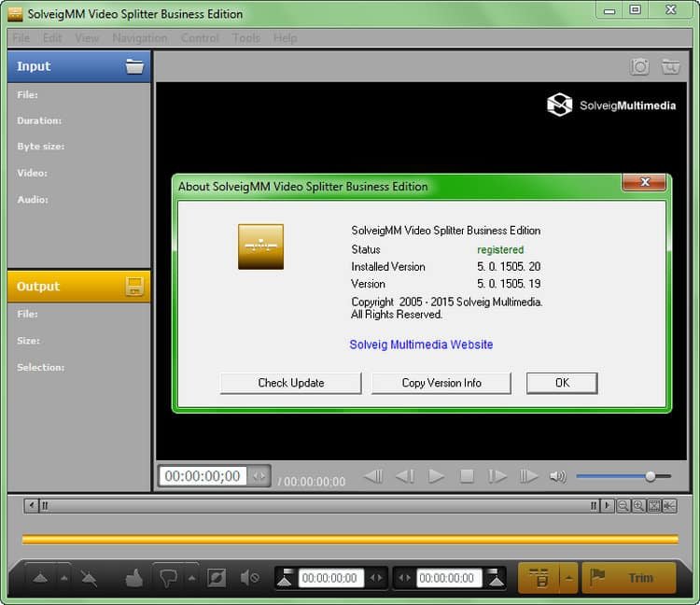Fit timeline to window icon
700x605 pixels.
[x=654, y=506]
